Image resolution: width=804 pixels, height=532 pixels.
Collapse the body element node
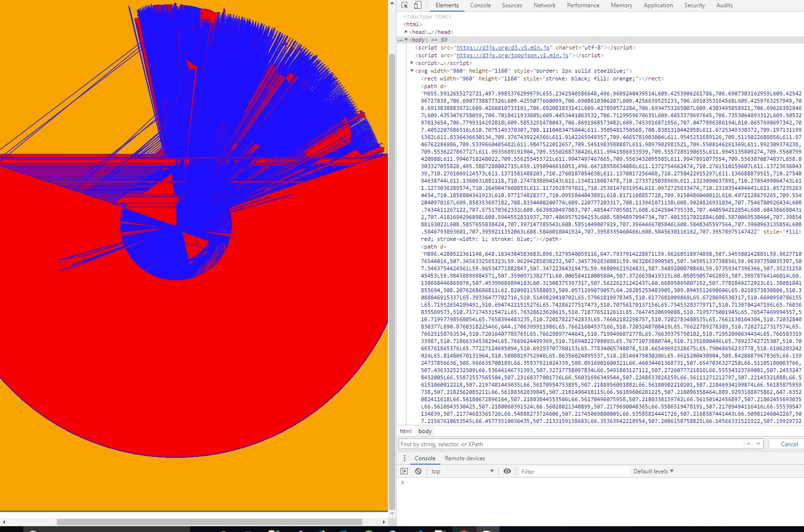click(406, 40)
